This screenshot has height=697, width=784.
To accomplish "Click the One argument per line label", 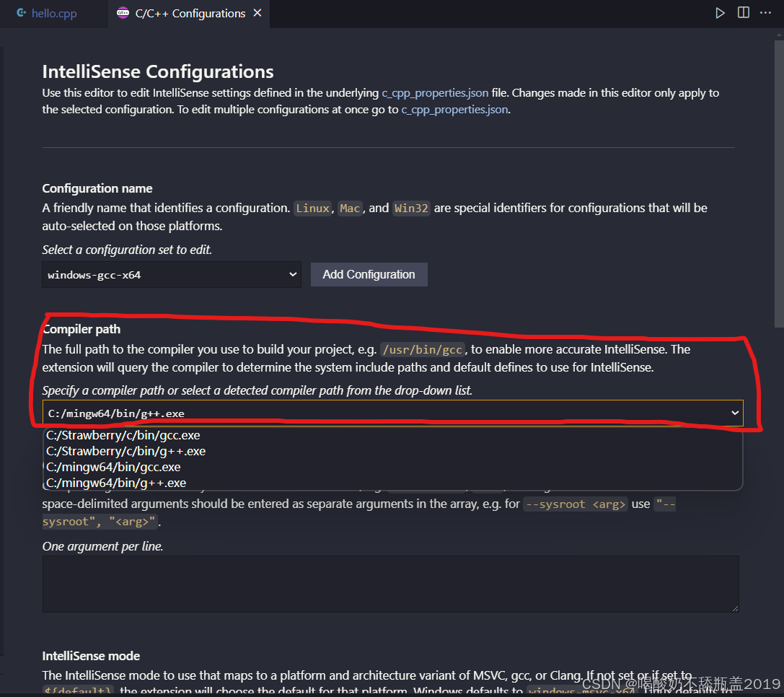I will tap(102, 546).
